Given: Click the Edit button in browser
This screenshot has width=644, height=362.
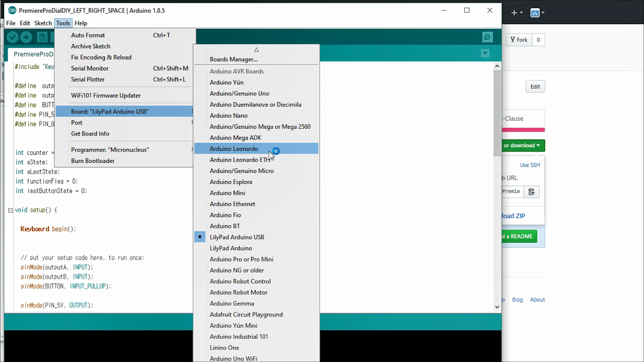Looking at the screenshot, I should (535, 86).
